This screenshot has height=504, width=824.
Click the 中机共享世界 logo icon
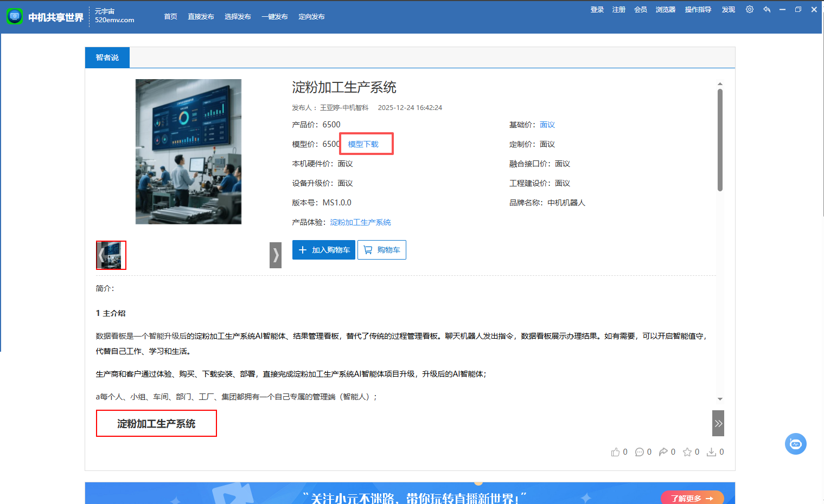pos(15,17)
